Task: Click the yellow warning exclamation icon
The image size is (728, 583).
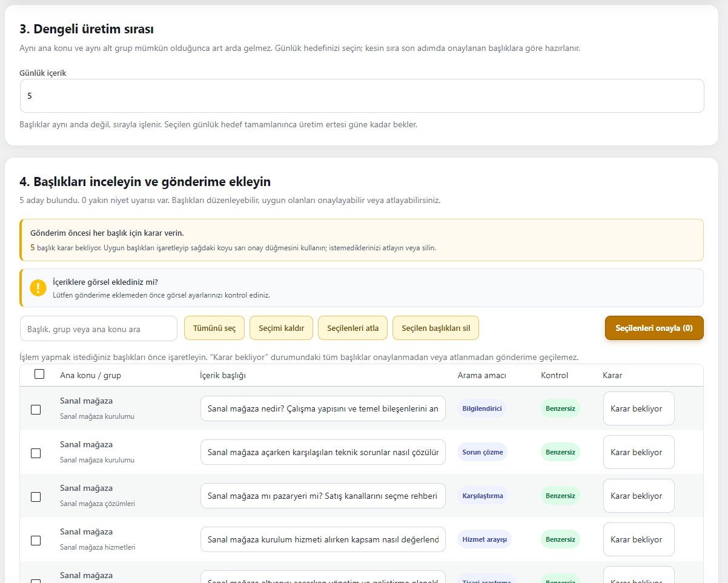Action: tap(38, 288)
